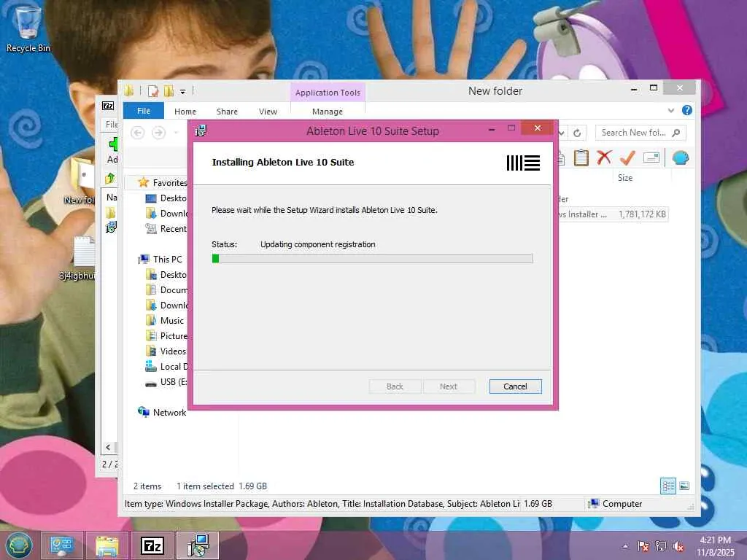Click the installation progress bar

[372, 258]
